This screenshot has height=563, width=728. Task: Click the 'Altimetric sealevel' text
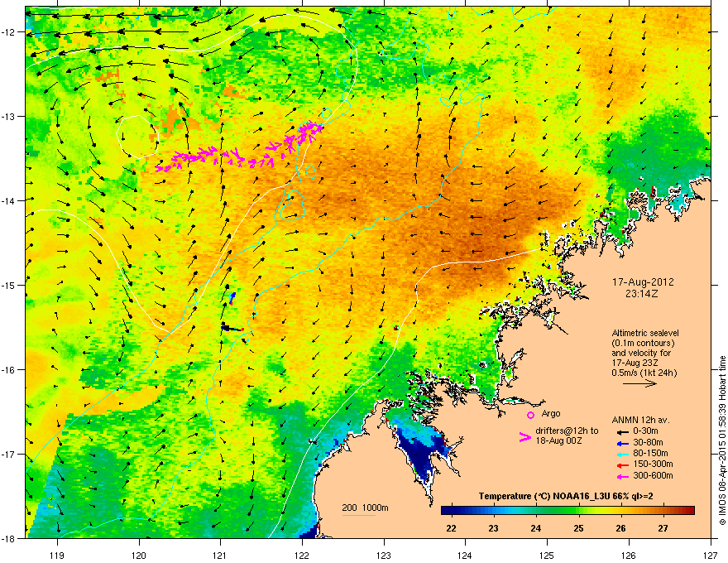click(645, 333)
